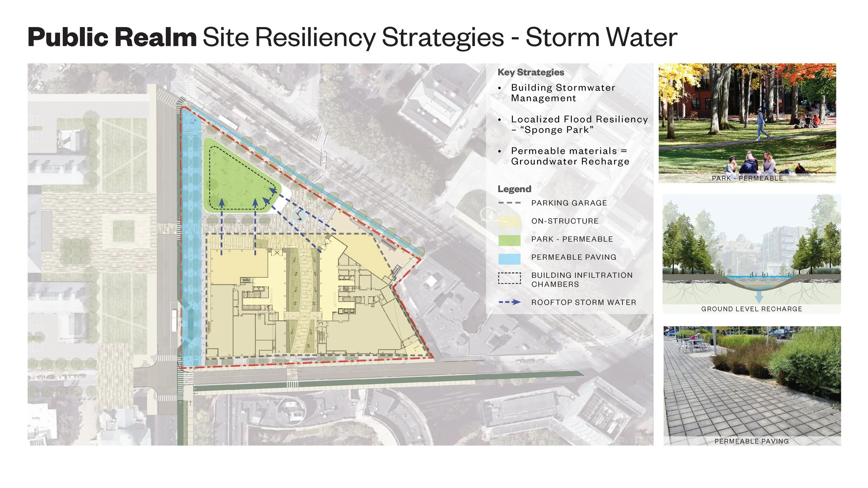Select the Building Stormwater Management bullet

(x=562, y=93)
